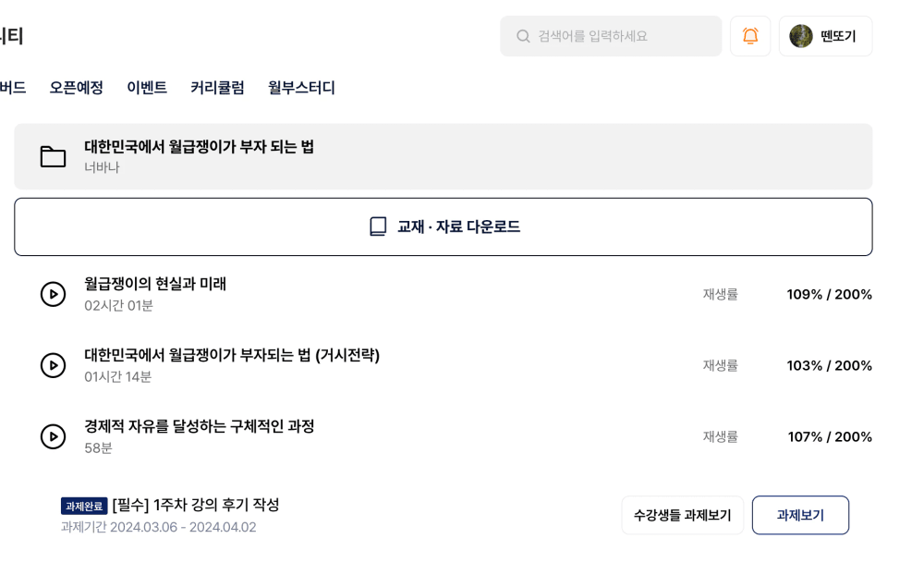
Task: Expand the 대한민국에서 월급쟁이가 부자 되는 법 header
Action: click(444, 156)
